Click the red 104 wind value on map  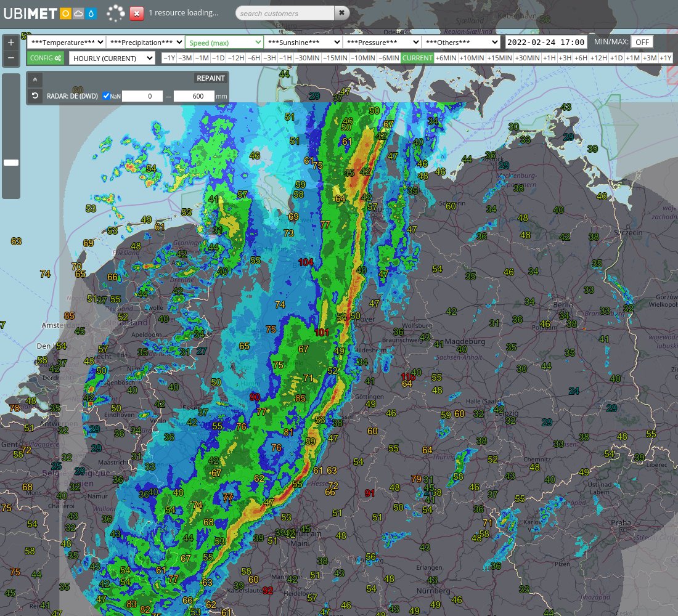(x=306, y=262)
